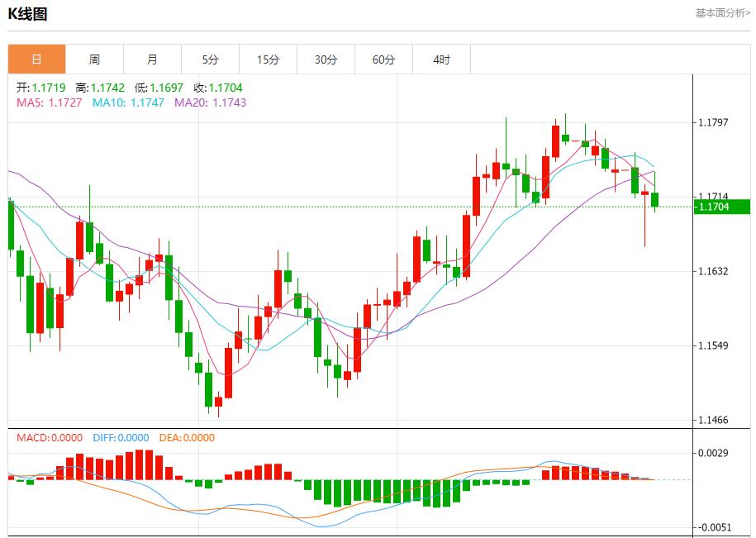This screenshot has width=756, height=538.
Task: Click the rightmost green candlestick
Action: [x=655, y=199]
